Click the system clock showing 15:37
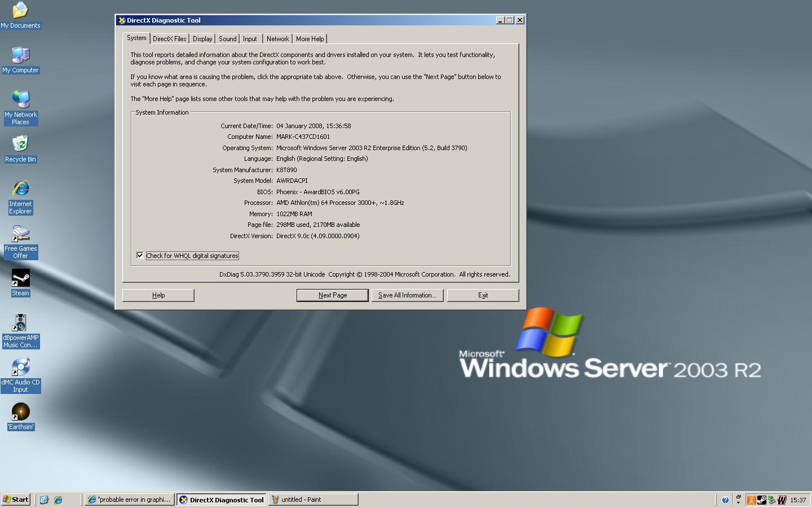The height and width of the screenshot is (508, 812). 798,500
